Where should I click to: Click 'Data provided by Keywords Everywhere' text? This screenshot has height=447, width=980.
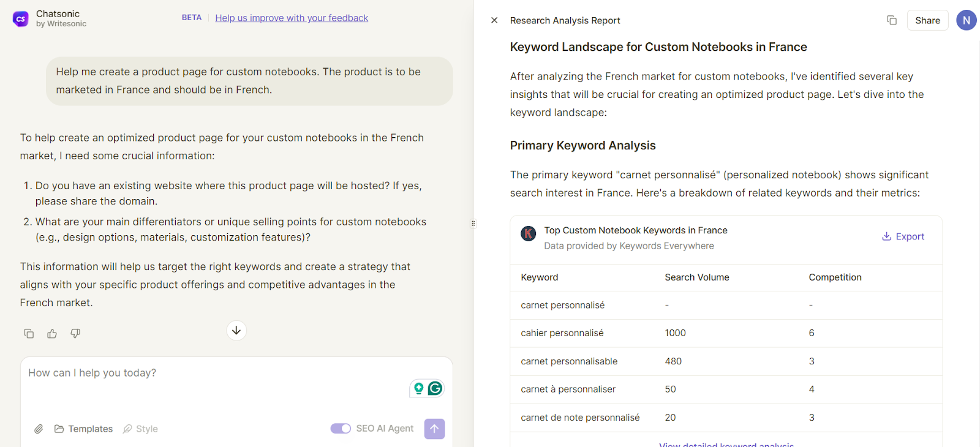click(629, 246)
